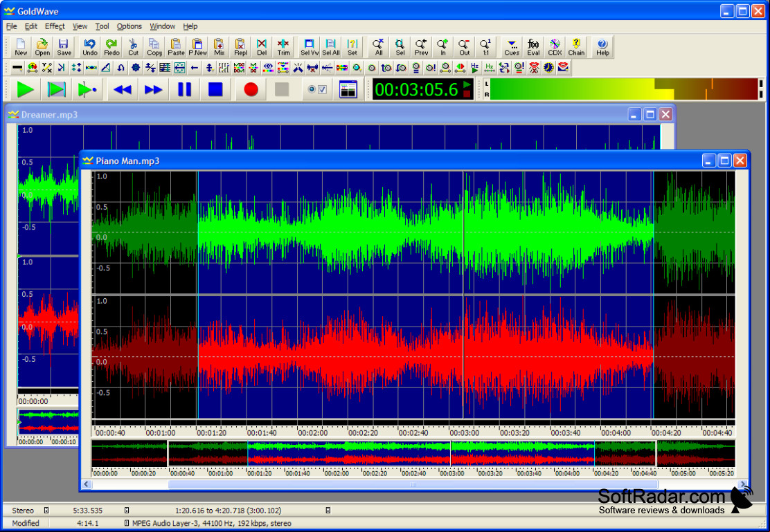The width and height of the screenshot is (770, 532).
Task: Save the file using the Save icon
Action: tap(64, 46)
